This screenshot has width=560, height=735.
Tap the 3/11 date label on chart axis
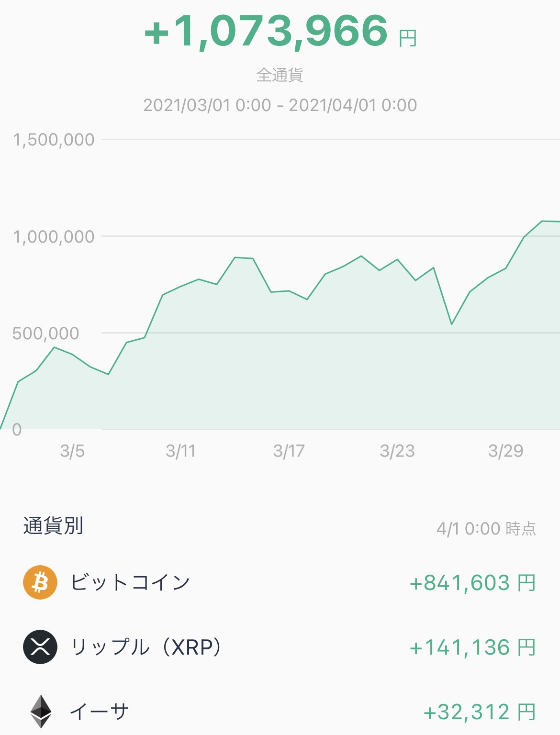[180, 451]
